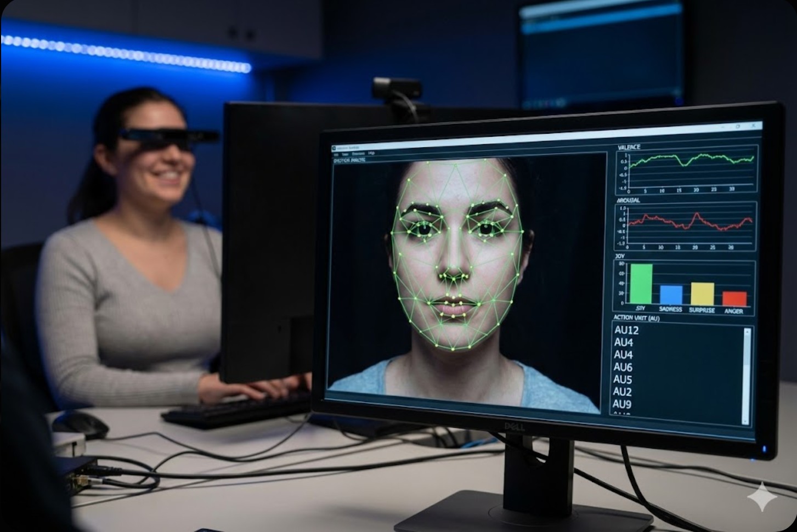Click the scroll-down arrow in Action Unit list
The width and height of the screenshot is (797, 532).
pyautogui.click(x=745, y=421)
